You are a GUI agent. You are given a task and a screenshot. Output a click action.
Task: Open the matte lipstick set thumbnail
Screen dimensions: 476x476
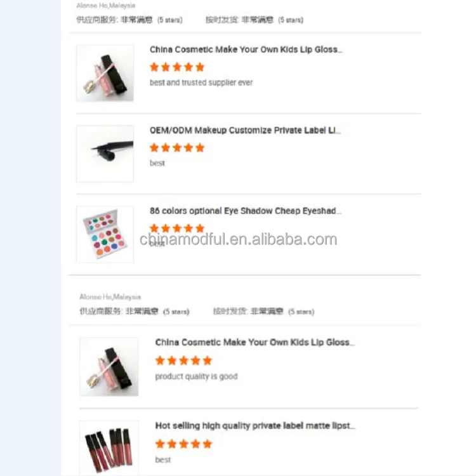tap(109, 448)
